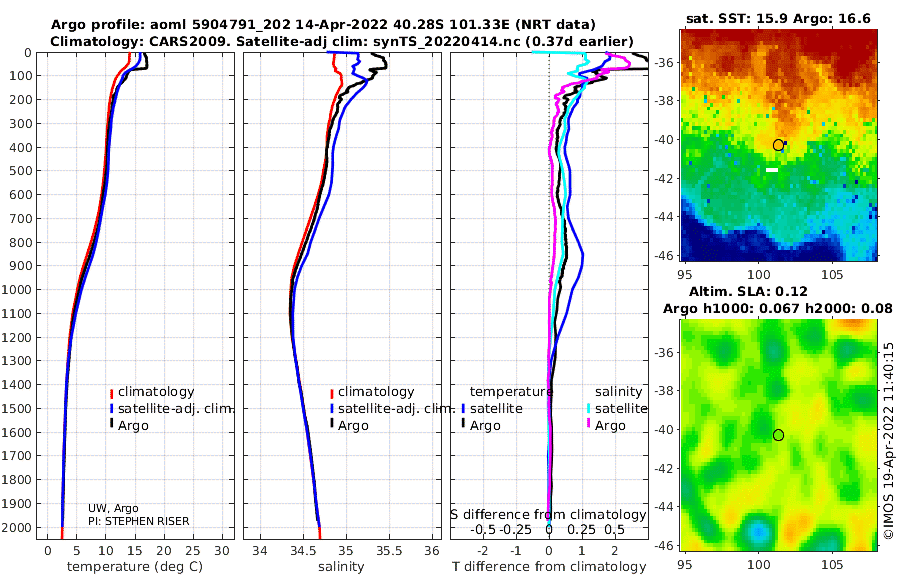Click the T difference tick label -2
This screenshot has width=900, height=580.
pyautogui.click(x=482, y=551)
